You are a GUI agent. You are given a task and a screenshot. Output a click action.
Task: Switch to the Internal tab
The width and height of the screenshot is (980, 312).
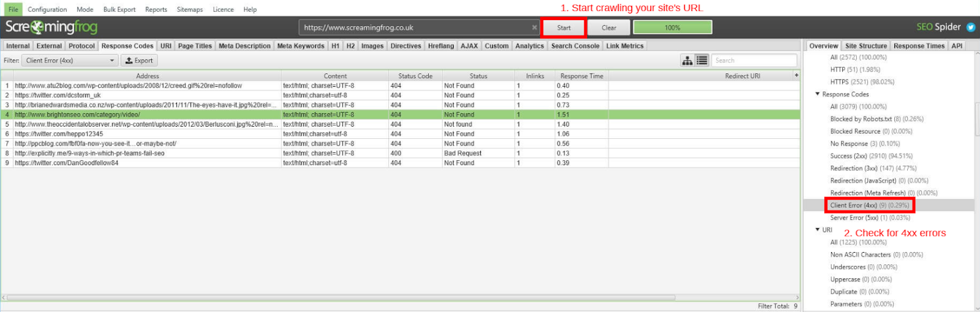[18, 46]
